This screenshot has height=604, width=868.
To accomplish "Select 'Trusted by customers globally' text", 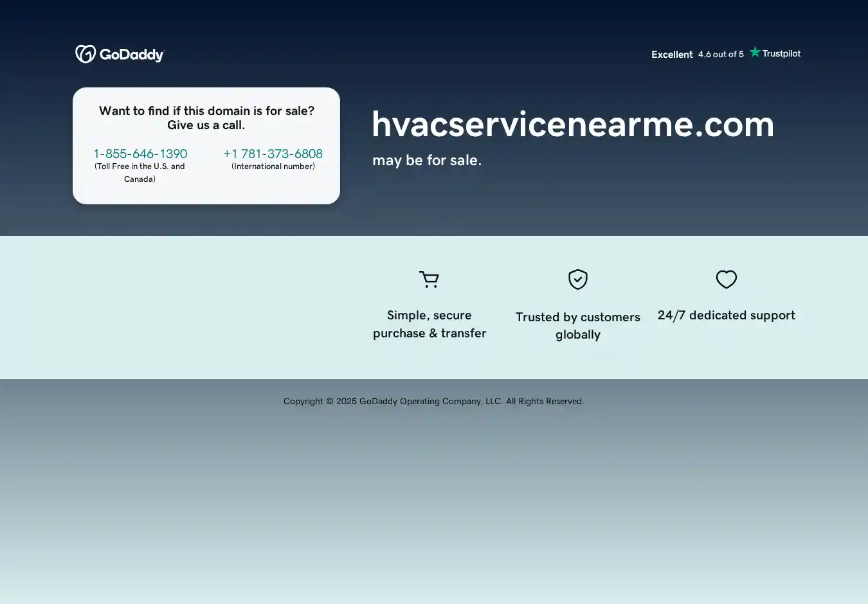I will [x=578, y=326].
